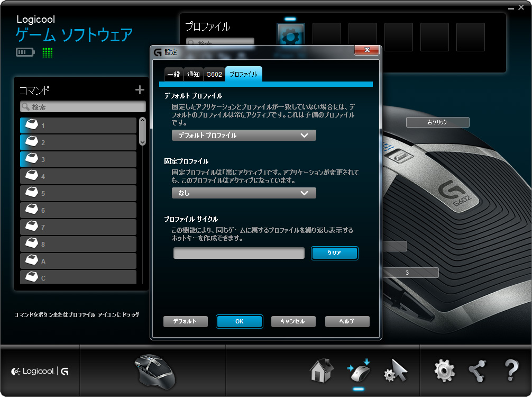Open pointer settings cursor-with-gear icon

(x=395, y=371)
